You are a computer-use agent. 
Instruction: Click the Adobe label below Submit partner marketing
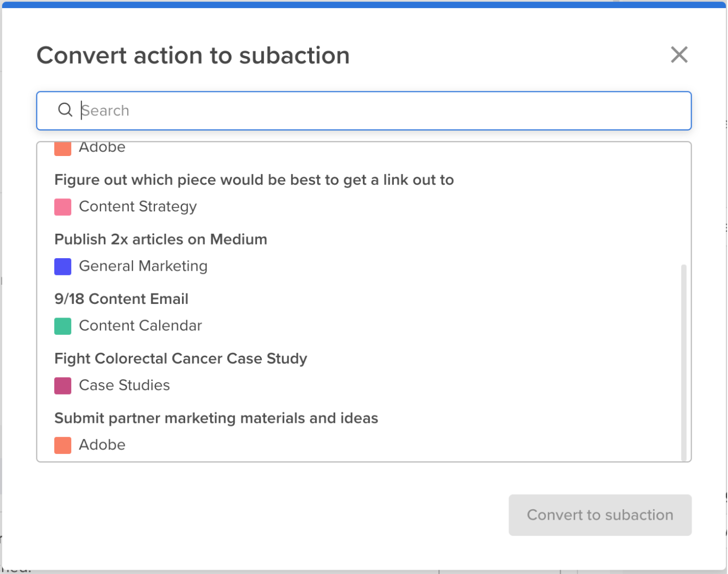click(x=102, y=445)
